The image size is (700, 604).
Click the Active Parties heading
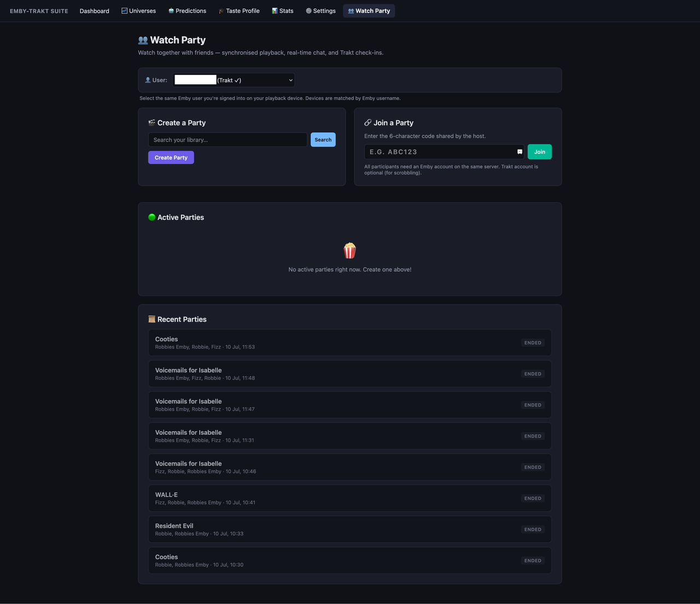(180, 217)
